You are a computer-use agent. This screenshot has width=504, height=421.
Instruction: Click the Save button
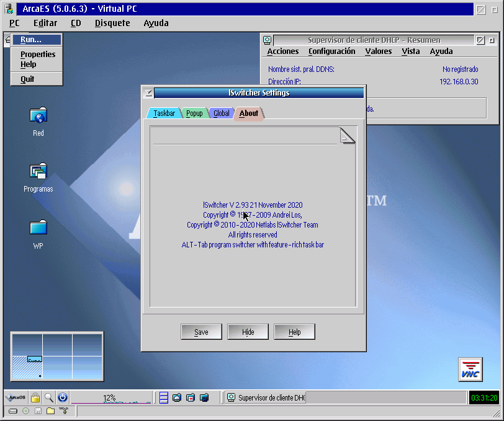201,332
